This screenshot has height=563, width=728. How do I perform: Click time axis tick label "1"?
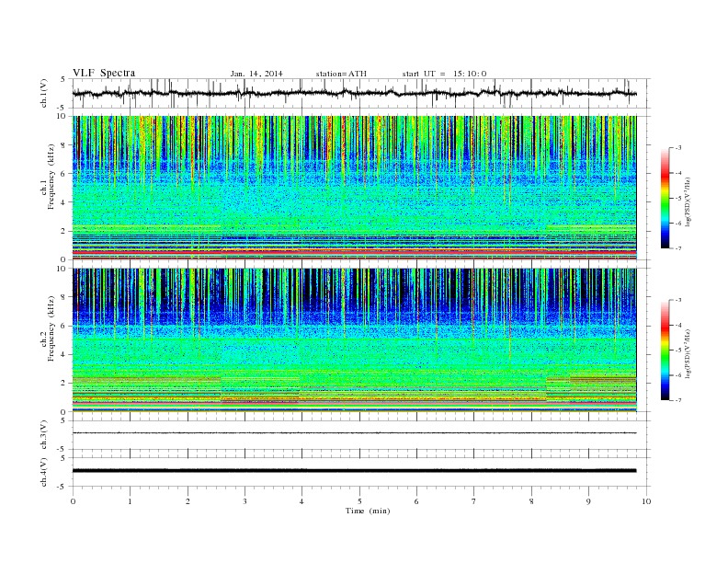pos(130,501)
